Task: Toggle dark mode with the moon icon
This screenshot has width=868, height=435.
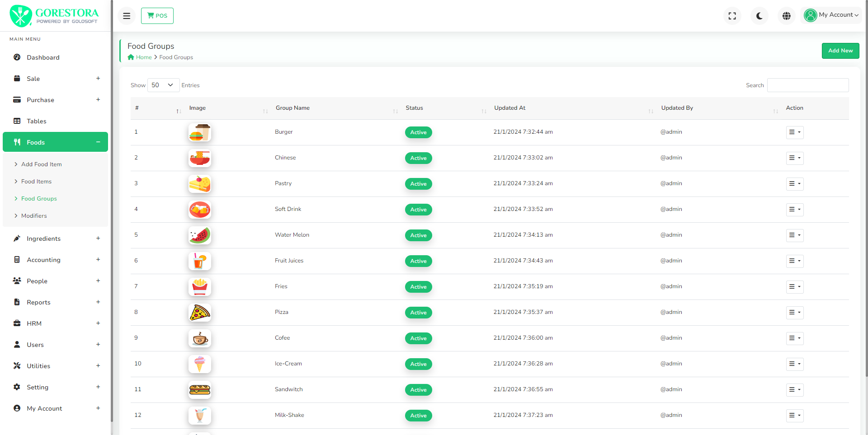Action: (x=759, y=16)
